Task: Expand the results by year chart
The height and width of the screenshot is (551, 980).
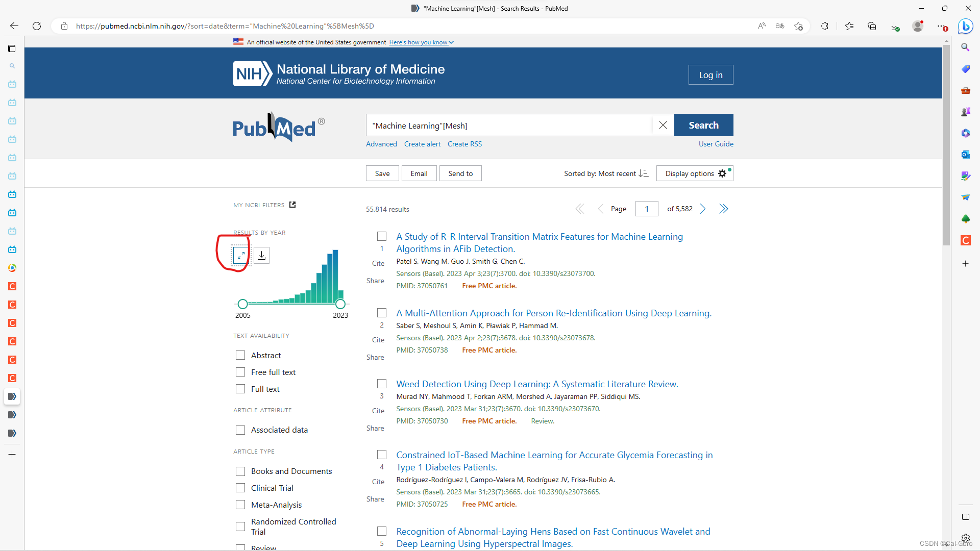Action: (240, 255)
